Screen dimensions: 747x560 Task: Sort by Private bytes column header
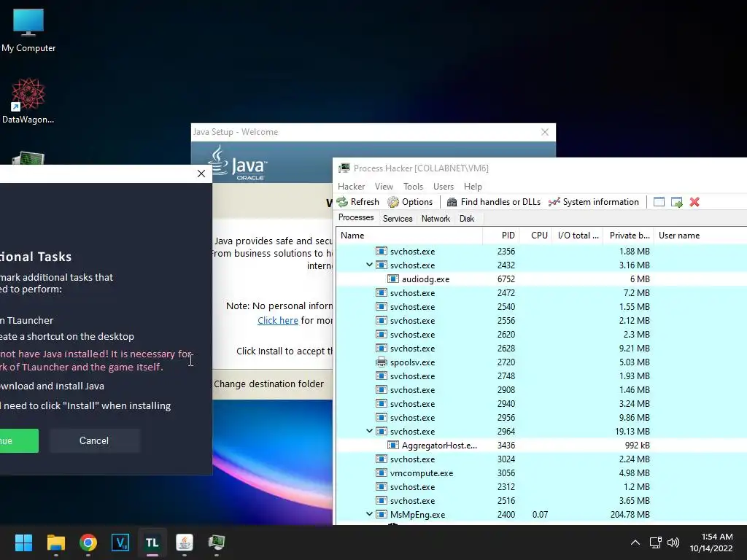coord(628,236)
